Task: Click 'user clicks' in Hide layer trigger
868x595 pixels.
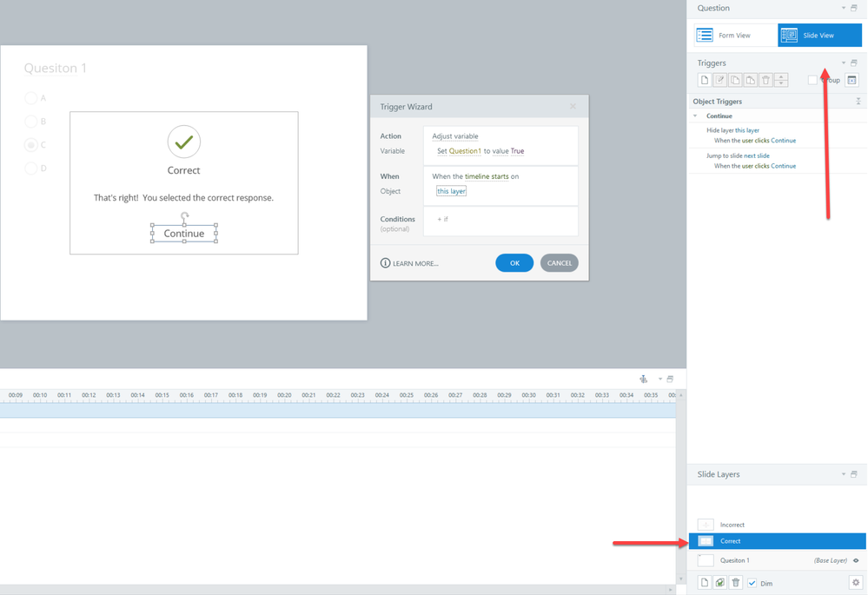Action: pyautogui.click(x=755, y=141)
